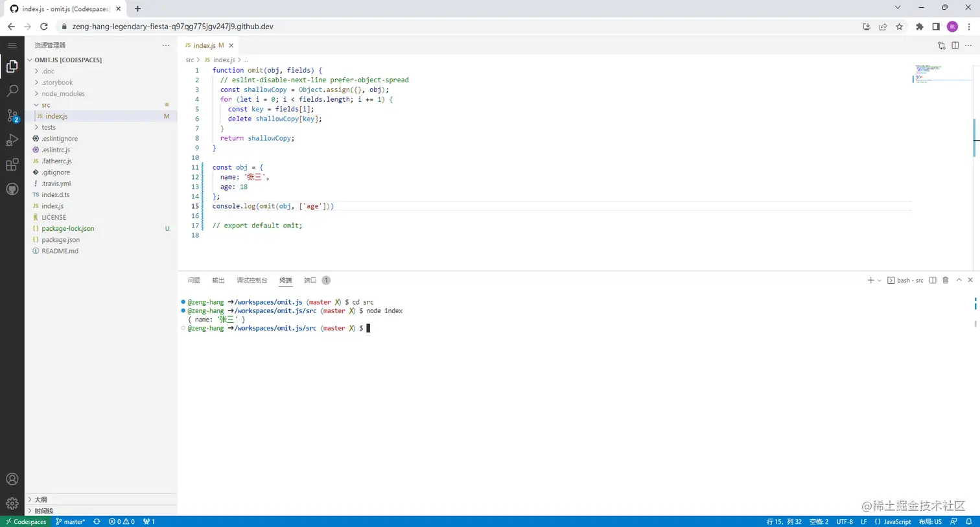Image resolution: width=980 pixels, height=527 pixels.
Task: Switch to the 终端 terminal tab
Action: 286,280
